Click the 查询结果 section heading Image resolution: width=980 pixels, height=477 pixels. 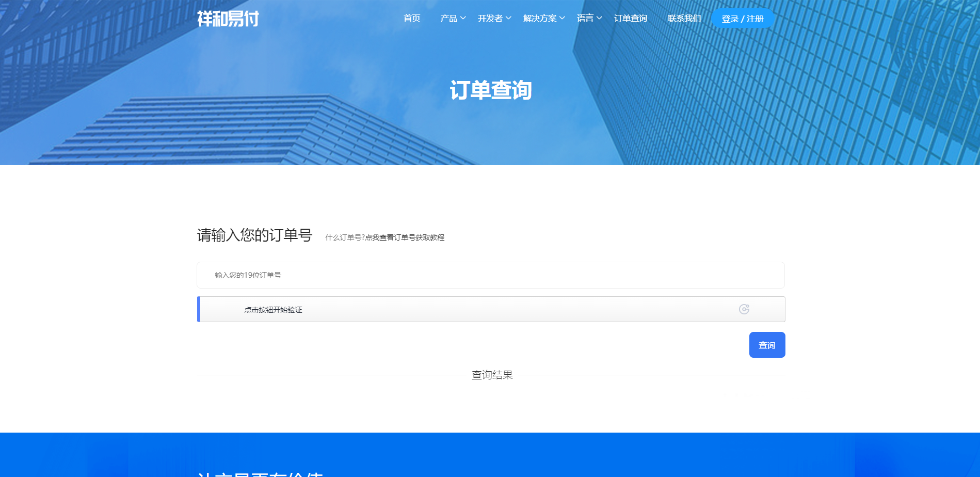pyautogui.click(x=492, y=375)
